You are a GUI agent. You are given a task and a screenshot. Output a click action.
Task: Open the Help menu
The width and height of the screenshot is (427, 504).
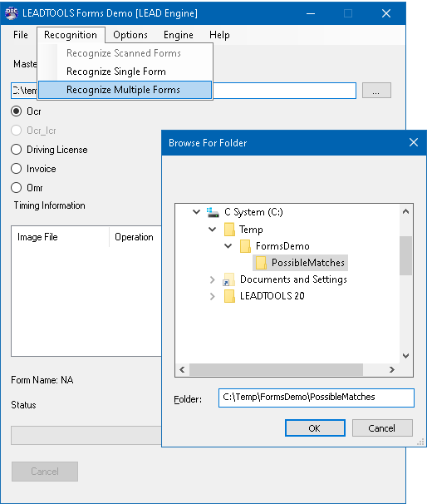click(219, 35)
